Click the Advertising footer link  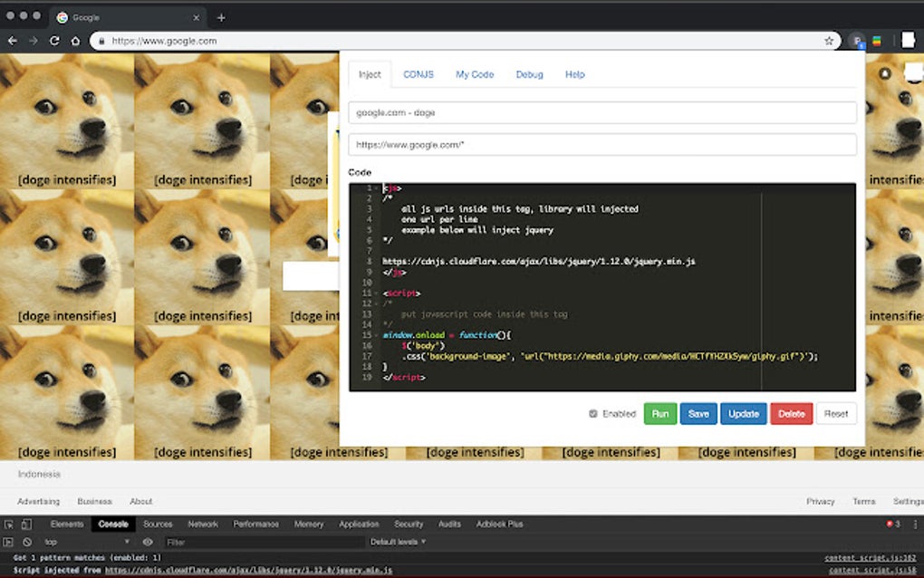coord(38,501)
